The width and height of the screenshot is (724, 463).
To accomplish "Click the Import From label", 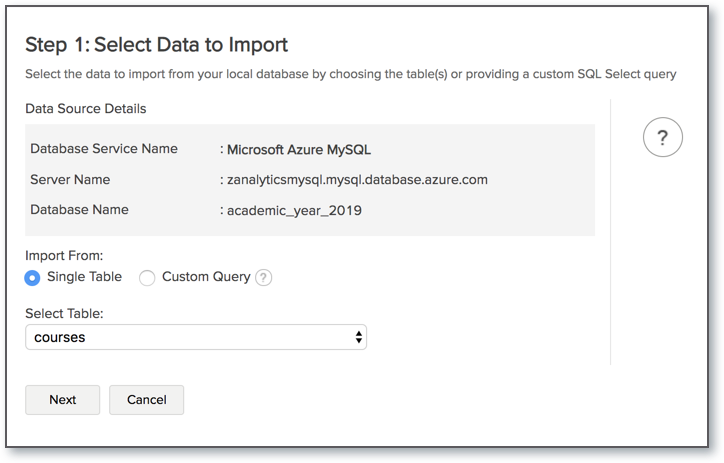I will tap(64, 256).
